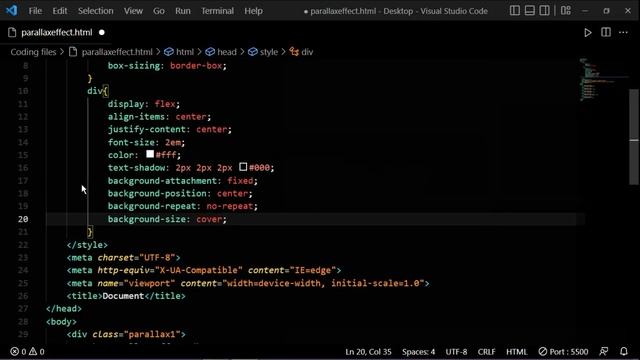Click head breadcrumb segment

[x=227, y=52]
